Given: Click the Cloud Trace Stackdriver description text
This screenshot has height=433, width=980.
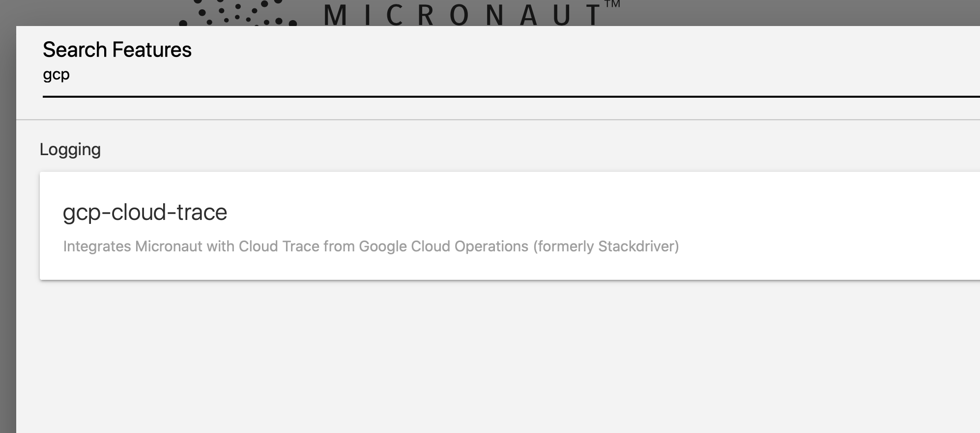Looking at the screenshot, I should (371, 246).
